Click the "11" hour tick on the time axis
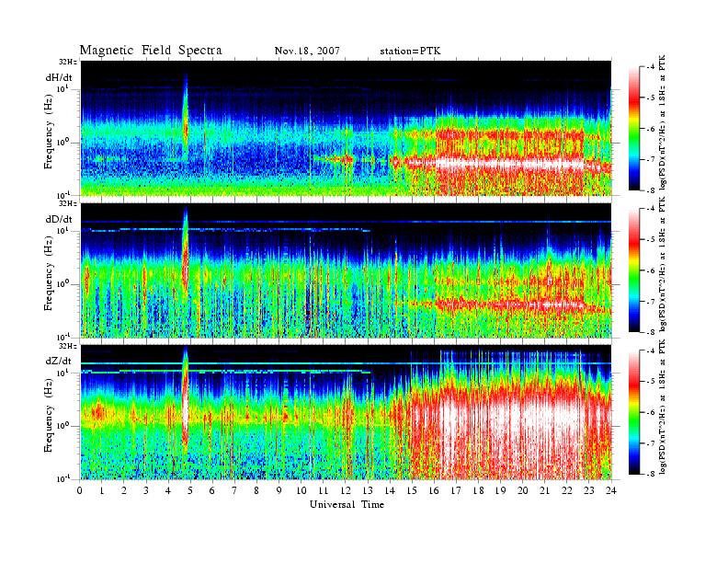This screenshot has height=563, width=728. (x=324, y=490)
